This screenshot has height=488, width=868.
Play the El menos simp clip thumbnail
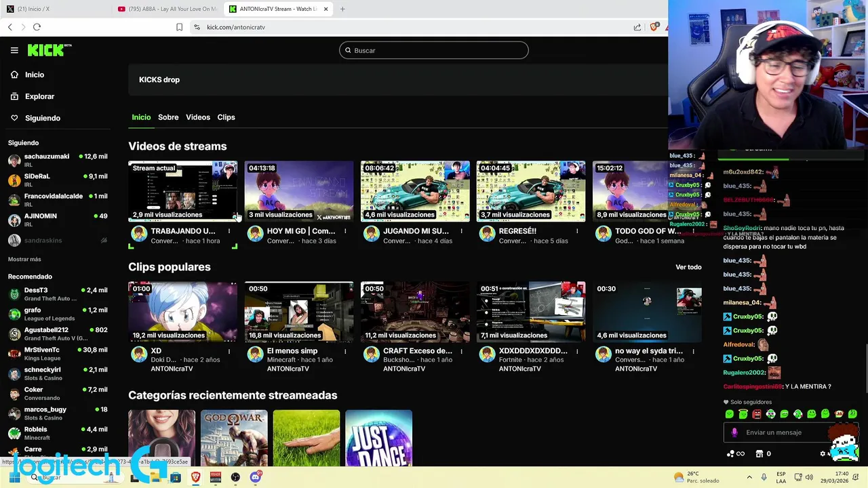pyautogui.click(x=299, y=312)
